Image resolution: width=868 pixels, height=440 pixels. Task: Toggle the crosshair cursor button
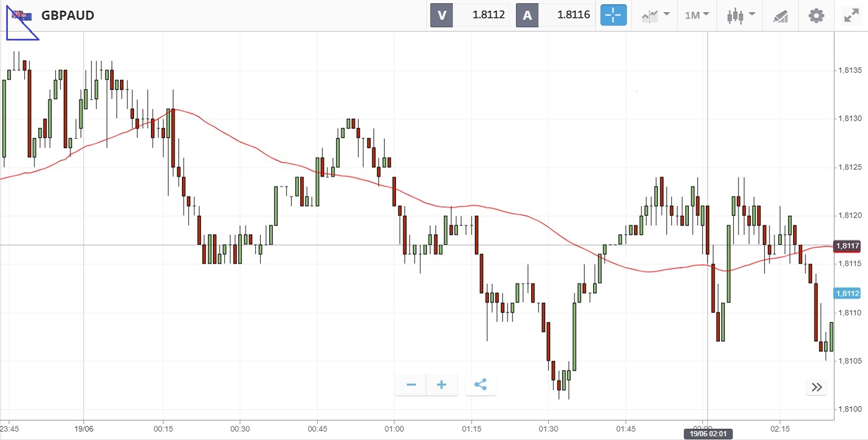pyautogui.click(x=613, y=15)
